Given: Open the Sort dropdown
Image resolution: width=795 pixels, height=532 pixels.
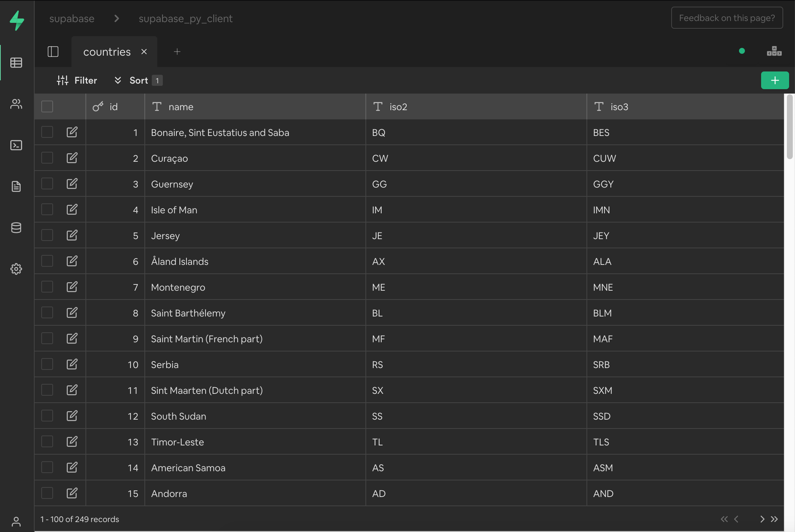Looking at the screenshot, I should click(138, 80).
